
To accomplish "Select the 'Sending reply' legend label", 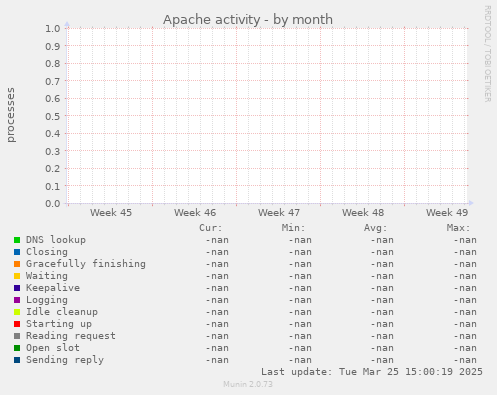I will (65, 360).
